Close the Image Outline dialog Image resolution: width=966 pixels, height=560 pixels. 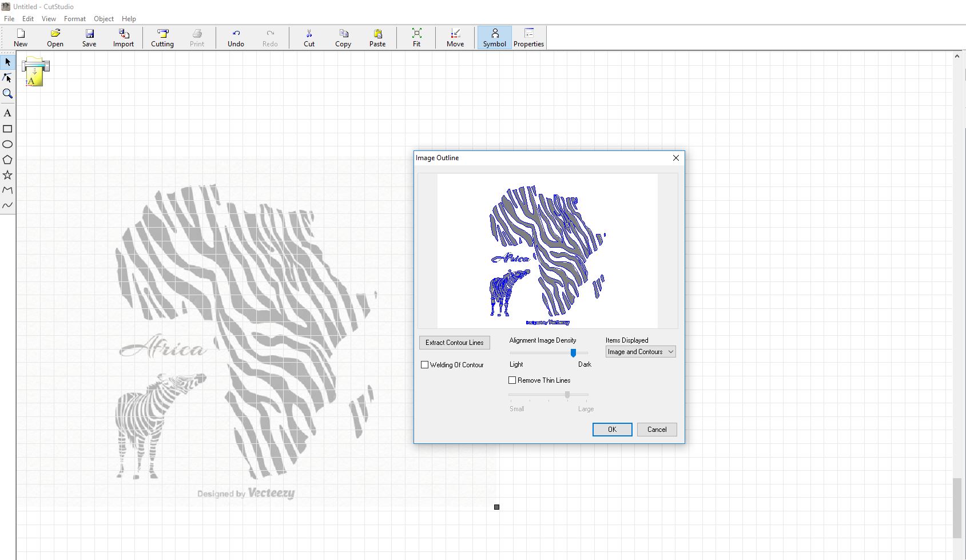[676, 158]
